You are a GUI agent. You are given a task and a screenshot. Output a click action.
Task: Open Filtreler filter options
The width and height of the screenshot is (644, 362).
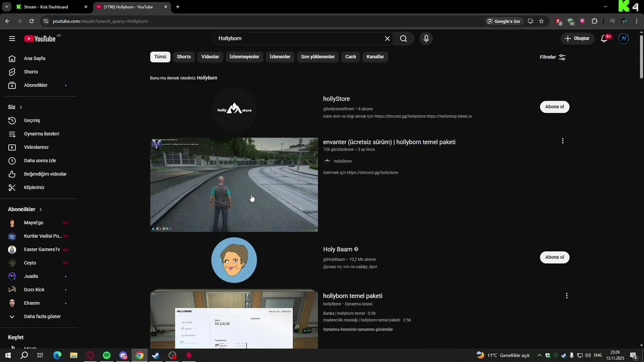coord(552,57)
